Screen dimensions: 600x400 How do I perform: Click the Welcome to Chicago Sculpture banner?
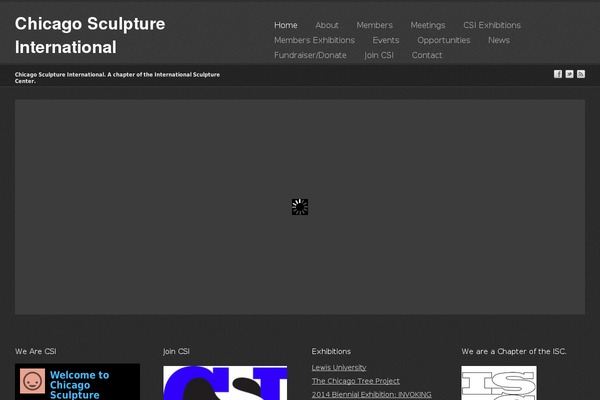pyautogui.click(x=77, y=382)
